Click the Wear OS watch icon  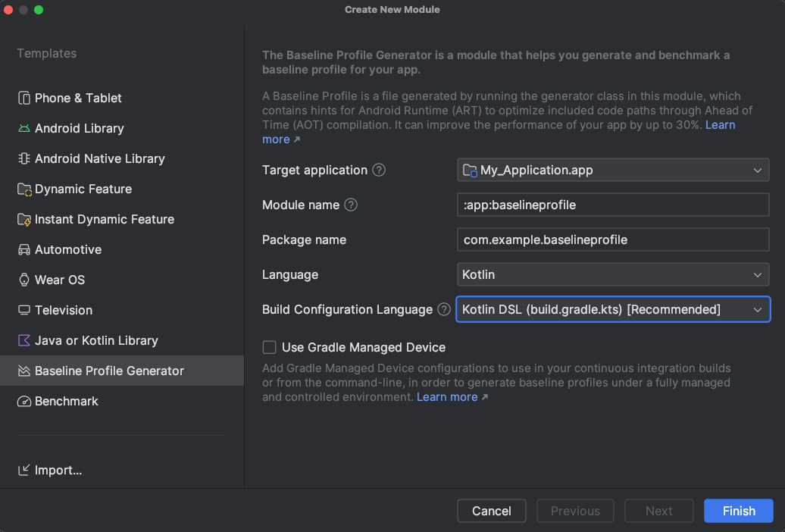24,280
